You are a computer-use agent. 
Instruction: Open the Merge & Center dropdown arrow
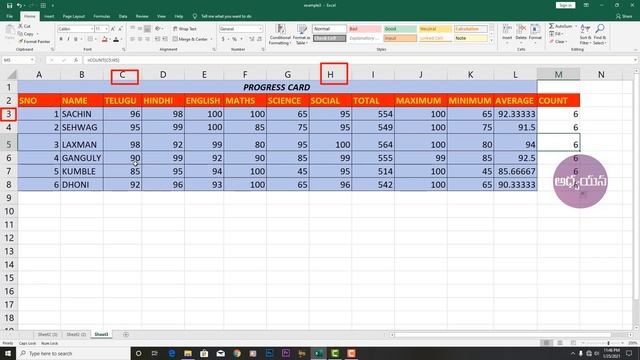[211, 39]
